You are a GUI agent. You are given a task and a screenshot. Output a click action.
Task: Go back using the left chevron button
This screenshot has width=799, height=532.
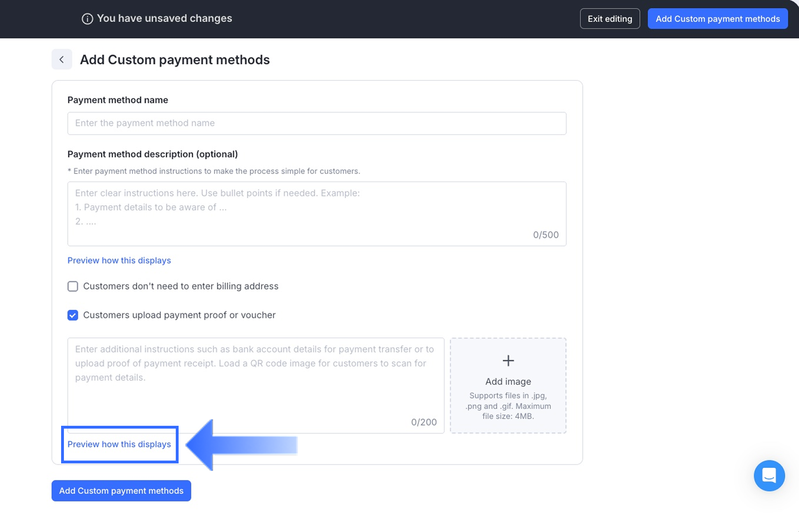point(62,60)
